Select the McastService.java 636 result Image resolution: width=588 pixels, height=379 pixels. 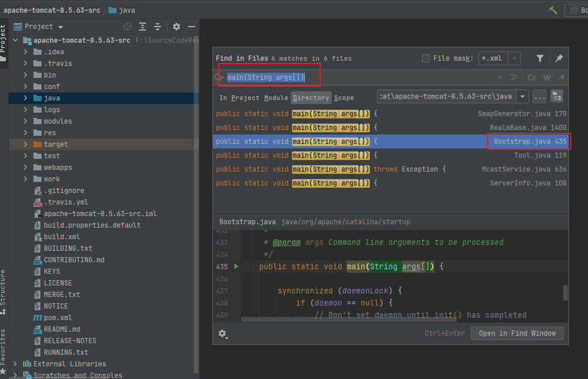(x=391, y=169)
